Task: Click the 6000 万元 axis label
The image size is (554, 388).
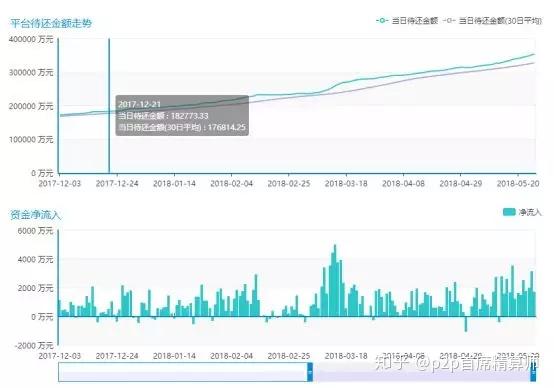Action: pos(35,231)
